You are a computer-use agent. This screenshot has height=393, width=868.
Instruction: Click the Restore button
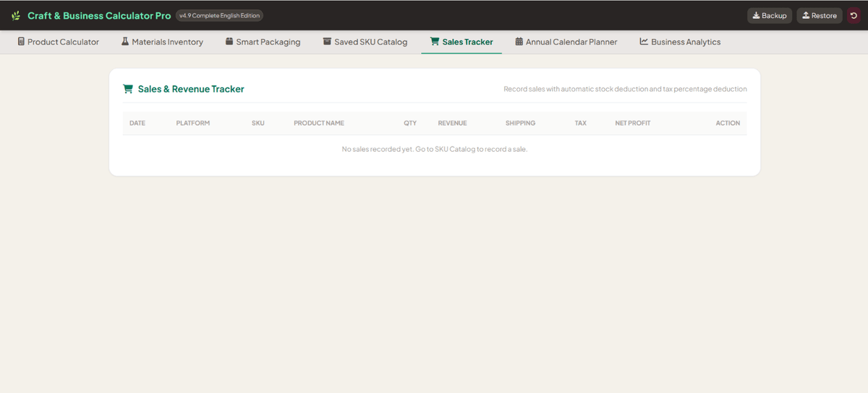[820, 15]
